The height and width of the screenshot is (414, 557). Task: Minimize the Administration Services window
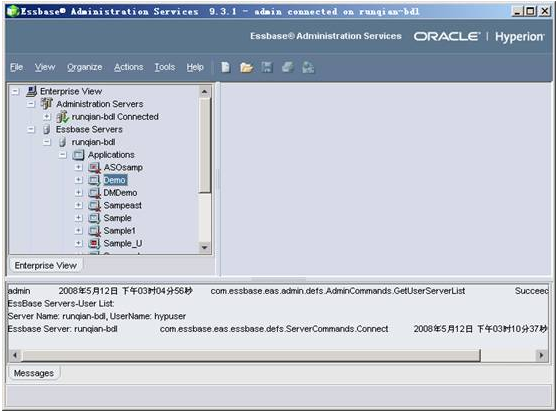pos(518,11)
